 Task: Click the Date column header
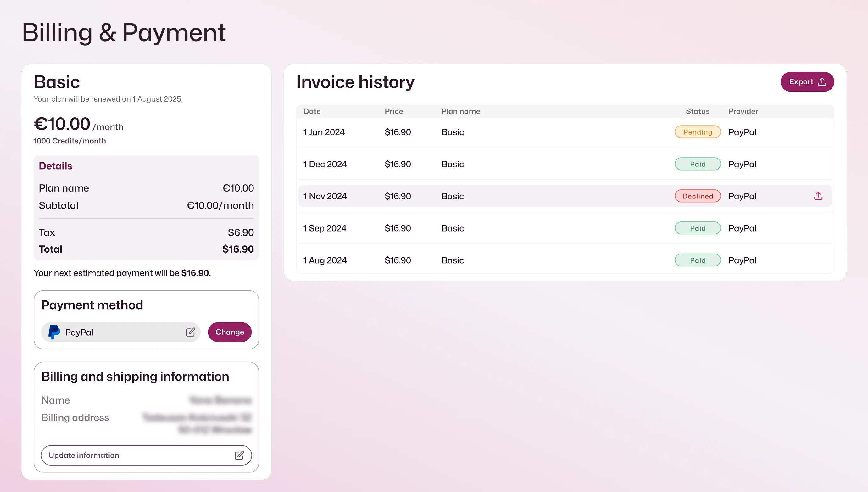pos(312,111)
